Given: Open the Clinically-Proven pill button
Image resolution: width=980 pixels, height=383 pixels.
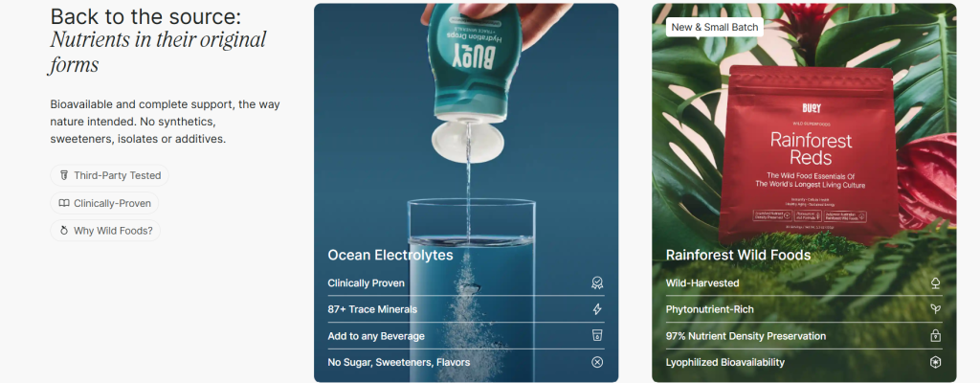Looking at the screenshot, I should pos(104,203).
